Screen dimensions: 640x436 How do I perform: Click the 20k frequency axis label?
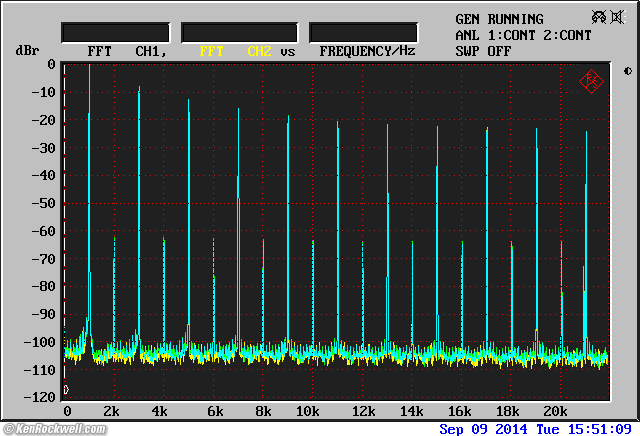click(555, 411)
